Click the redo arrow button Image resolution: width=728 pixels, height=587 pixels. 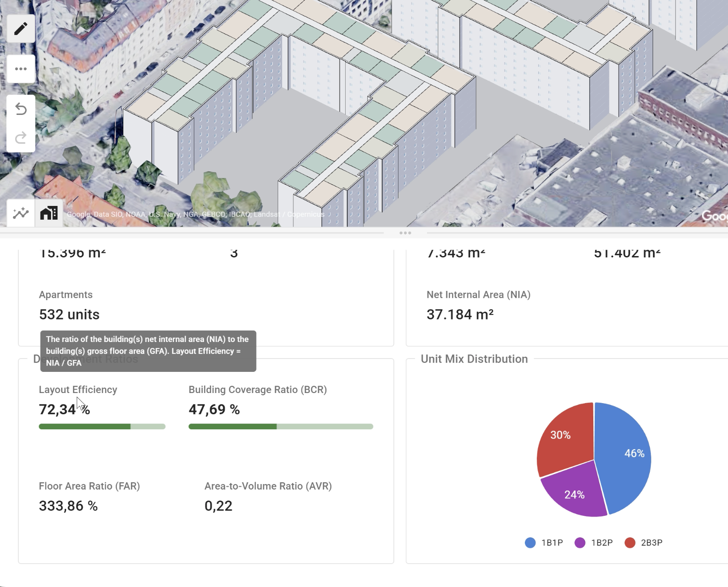(21, 138)
